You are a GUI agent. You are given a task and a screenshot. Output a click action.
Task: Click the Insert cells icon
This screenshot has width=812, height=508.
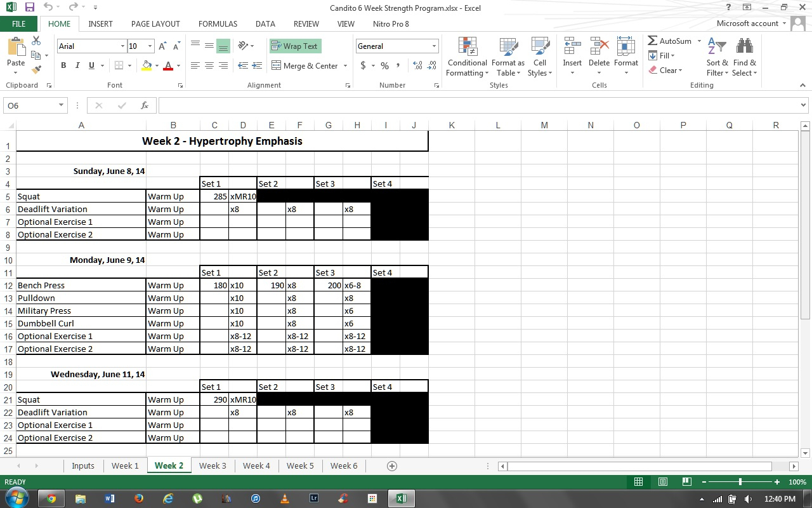pyautogui.click(x=572, y=48)
